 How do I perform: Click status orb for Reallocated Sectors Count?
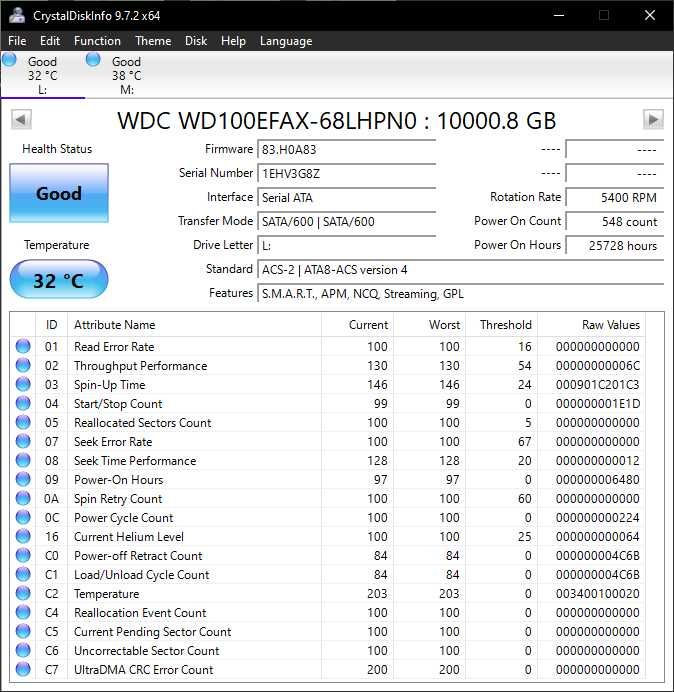click(x=23, y=422)
